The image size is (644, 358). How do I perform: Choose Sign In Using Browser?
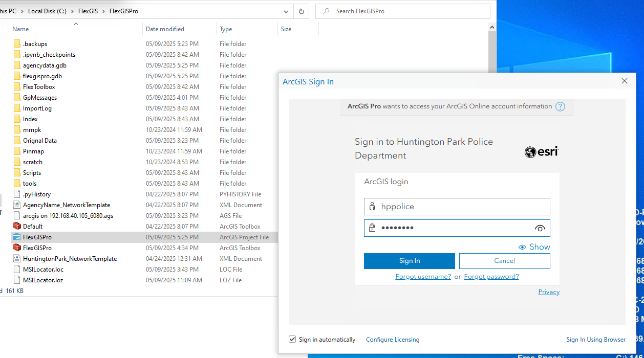click(596, 340)
